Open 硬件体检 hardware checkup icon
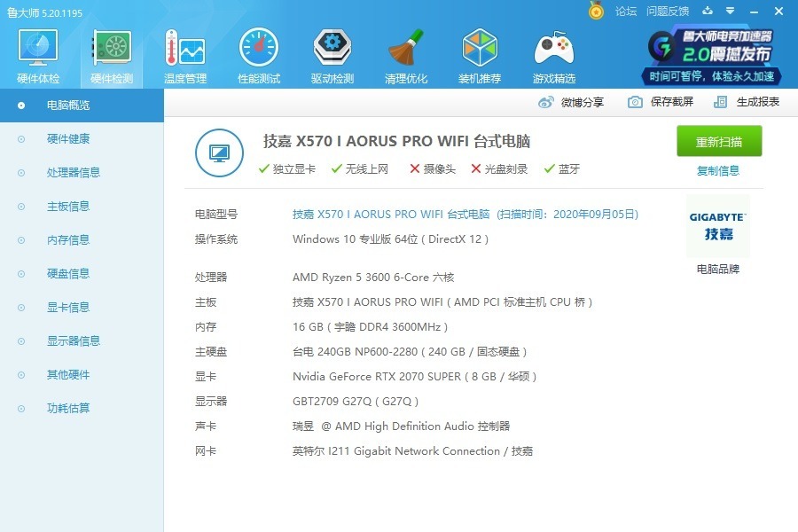The width and height of the screenshot is (798, 532). (x=38, y=55)
